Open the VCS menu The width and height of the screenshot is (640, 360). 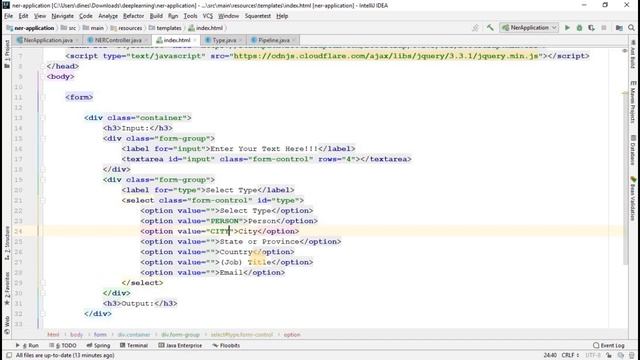point(208,16)
